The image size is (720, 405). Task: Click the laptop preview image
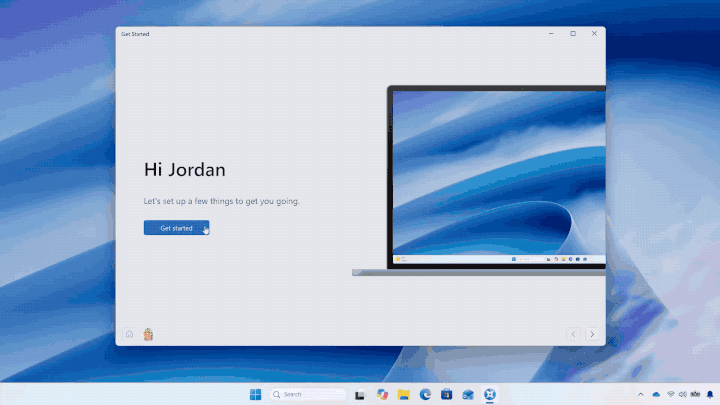pyautogui.click(x=479, y=180)
